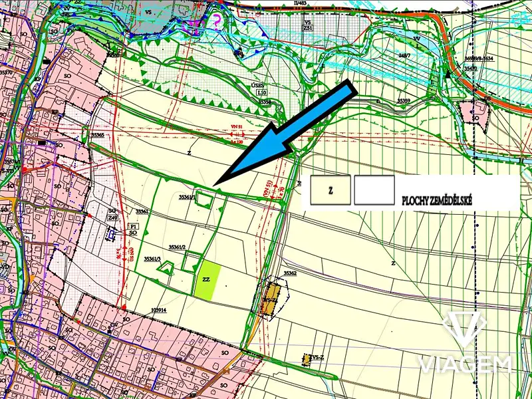The height and width of the screenshot is (399, 532).
Task: Click parcel label "35470"
Action: [x=471, y=68]
